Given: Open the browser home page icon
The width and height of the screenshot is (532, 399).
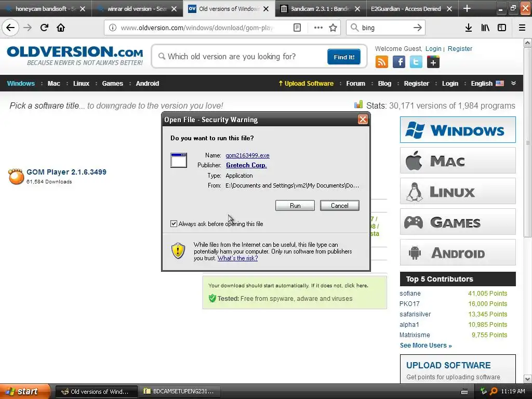Looking at the screenshot, I should point(61,28).
